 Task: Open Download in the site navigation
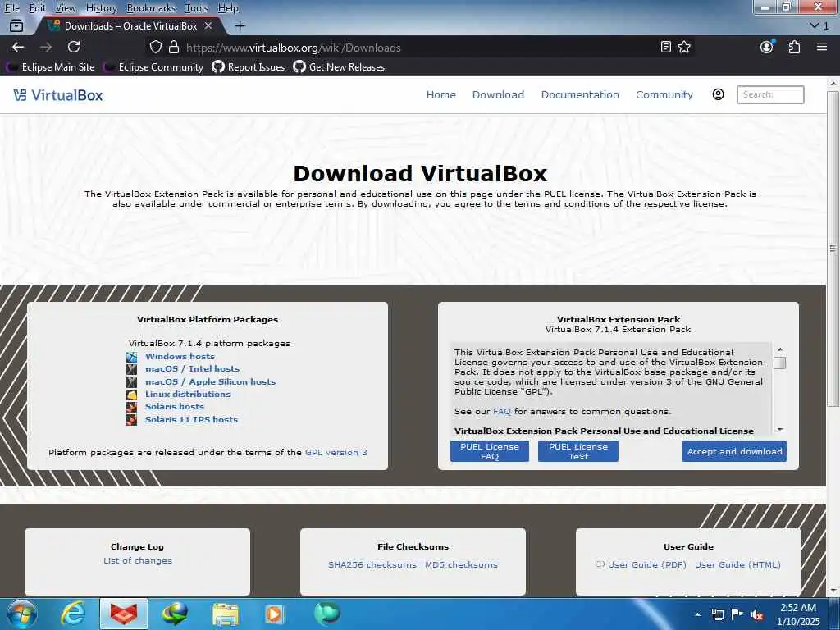click(x=498, y=95)
